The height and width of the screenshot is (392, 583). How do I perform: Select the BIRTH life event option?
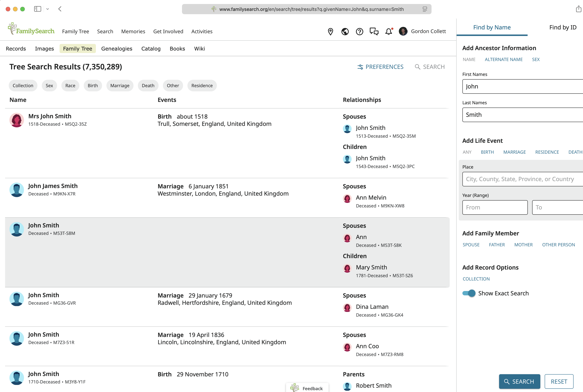[x=487, y=152]
